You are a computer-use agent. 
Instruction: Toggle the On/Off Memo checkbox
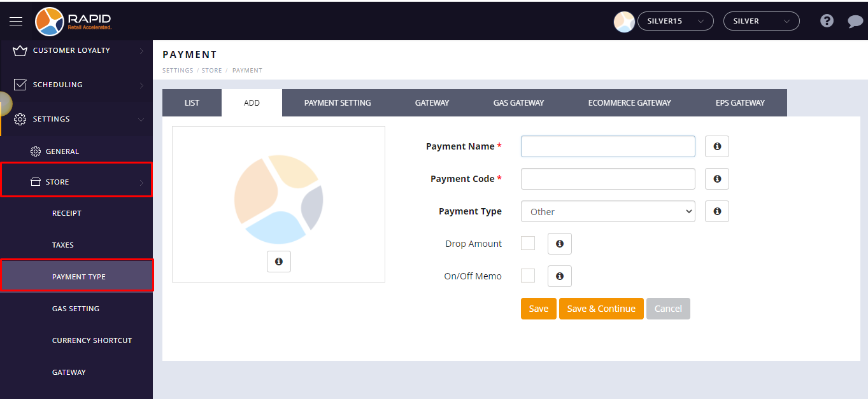(x=527, y=276)
